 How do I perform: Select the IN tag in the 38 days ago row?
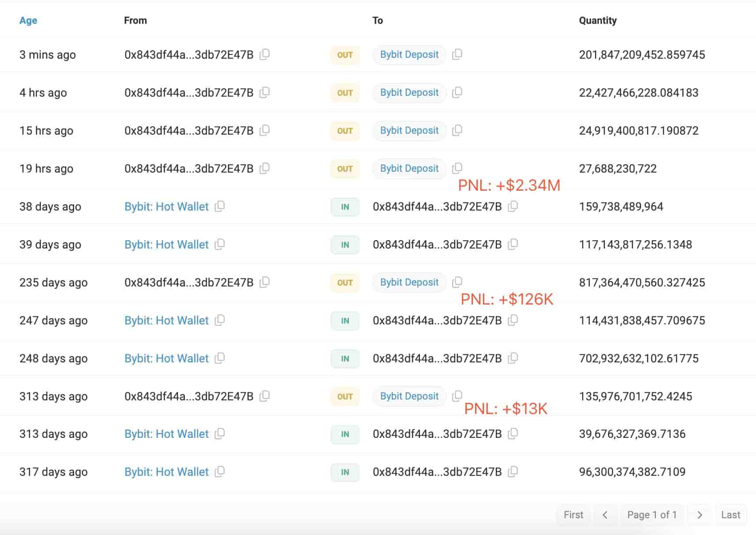(344, 206)
